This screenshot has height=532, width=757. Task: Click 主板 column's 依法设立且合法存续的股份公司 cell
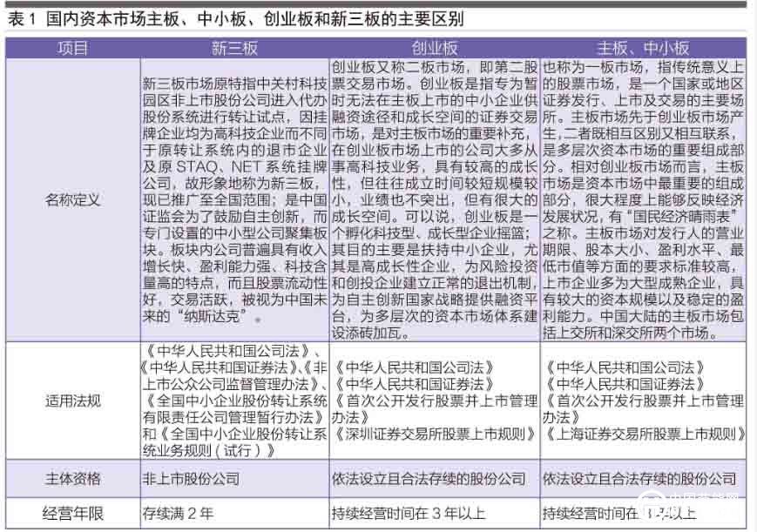(x=639, y=478)
